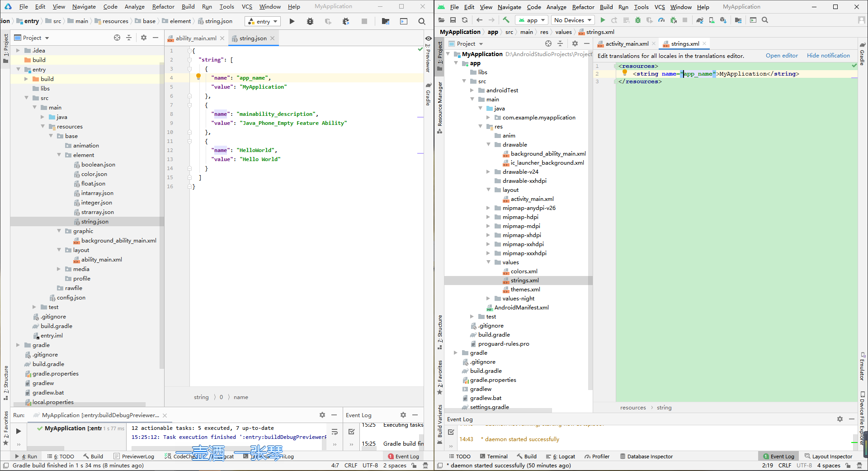Image resolution: width=868 pixels, height=471 pixels.
Task: Open the VCS menu in left window
Action: pos(247,6)
